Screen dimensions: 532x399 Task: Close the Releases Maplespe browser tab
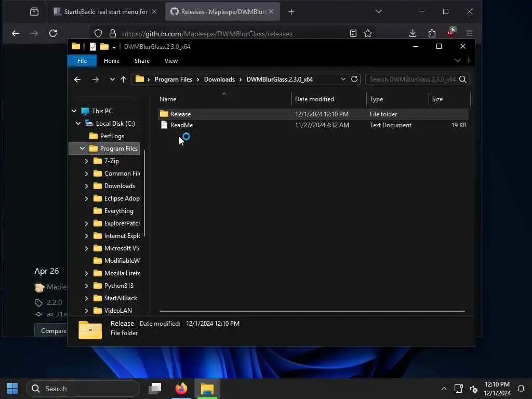pyautogui.click(x=271, y=11)
